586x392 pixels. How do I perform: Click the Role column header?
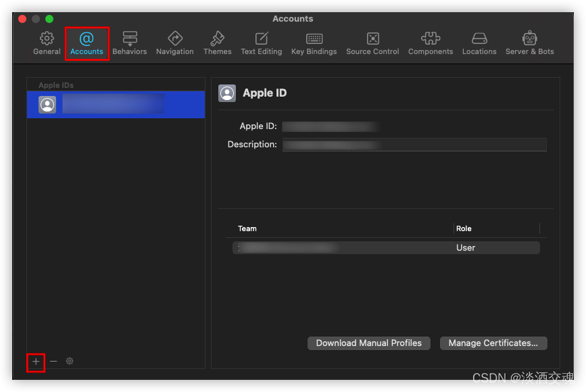tap(464, 228)
